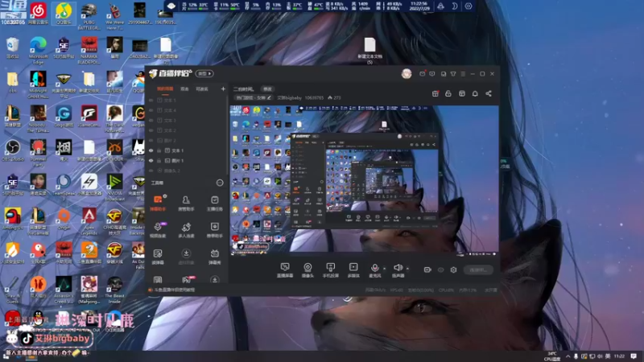Image resolution: width=644 pixels, height=362 pixels.
Task: Click the record video camera icon
Action: (427, 269)
